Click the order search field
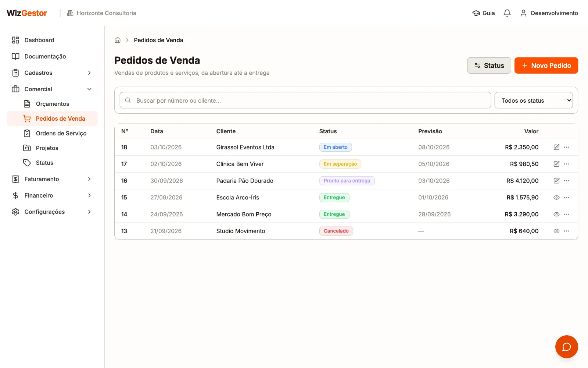 [x=305, y=100]
